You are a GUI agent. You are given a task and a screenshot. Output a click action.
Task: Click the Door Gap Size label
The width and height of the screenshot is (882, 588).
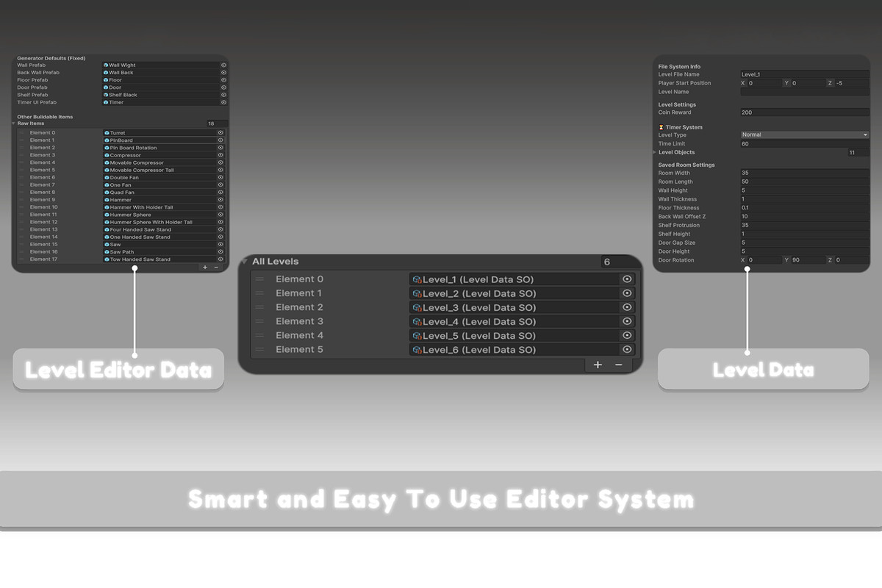(677, 243)
